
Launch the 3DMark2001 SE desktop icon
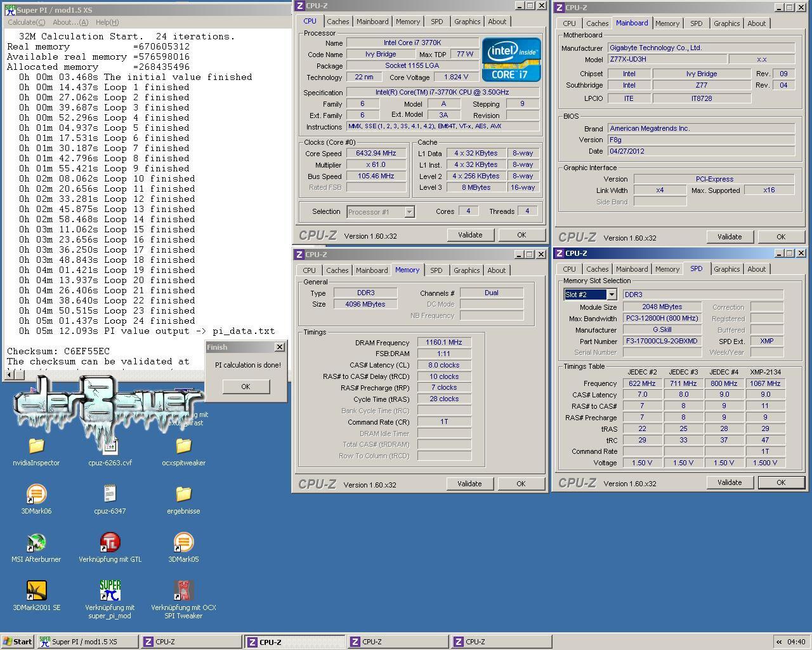pyautogui.click(x=36, y=590)
